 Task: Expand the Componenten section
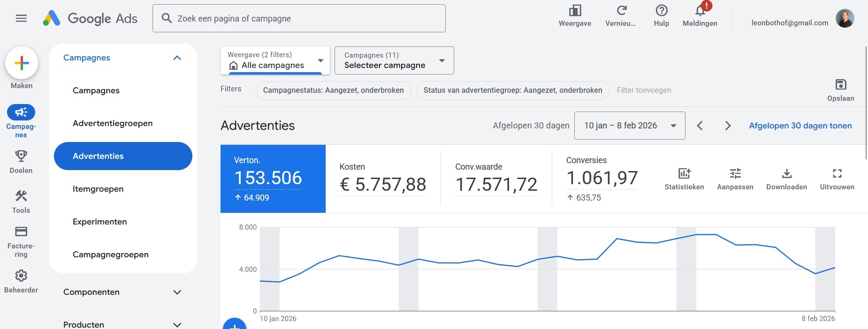tap(177, 292)
